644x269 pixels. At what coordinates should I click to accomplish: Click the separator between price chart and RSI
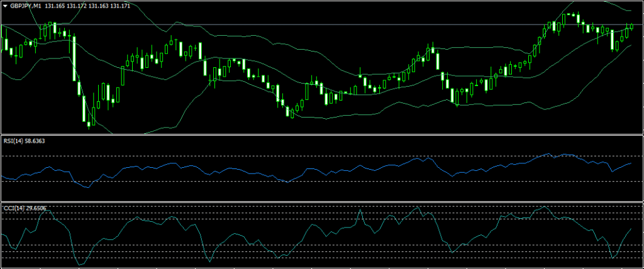[x=322, y=135]
